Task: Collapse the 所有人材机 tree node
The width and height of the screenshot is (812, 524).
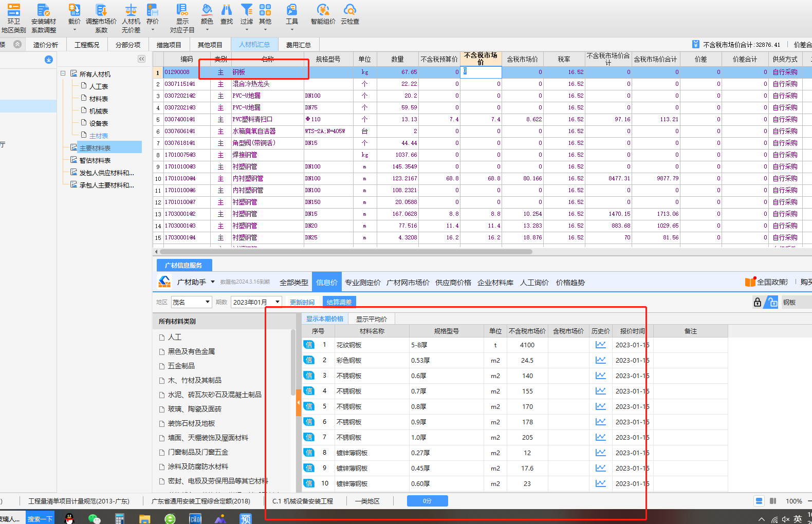Action: (63, 73)
